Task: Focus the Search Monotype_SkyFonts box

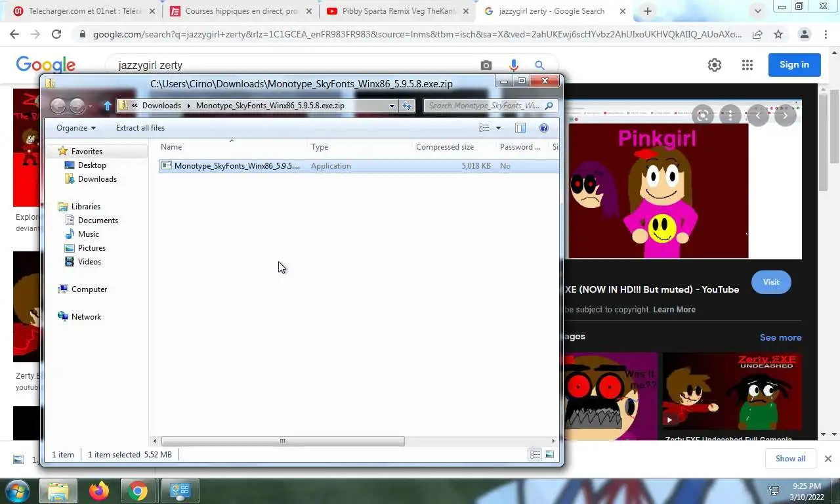Action: click(x=490, y=106)
